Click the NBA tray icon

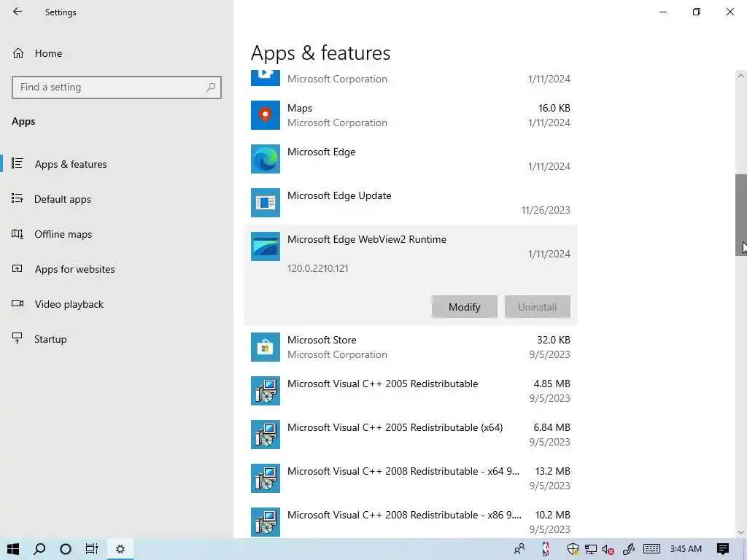[546, 549]
